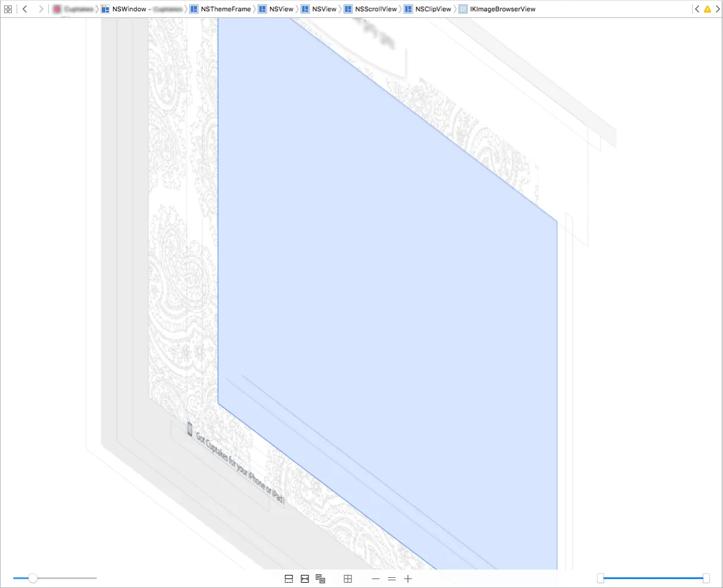Viewport: 723px width, 588px height.
Task: Select NSThemeFrame in the jump bar
Action: pos(220,9)
